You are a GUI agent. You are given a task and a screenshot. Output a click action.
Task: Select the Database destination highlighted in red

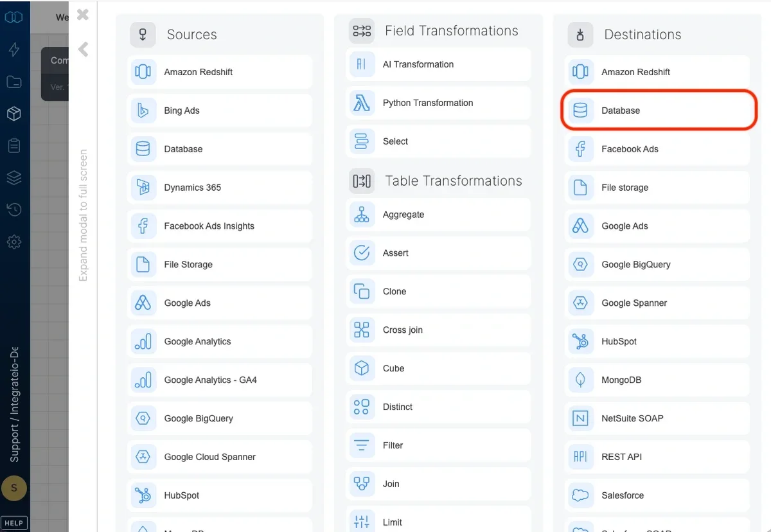pos(657,110)
